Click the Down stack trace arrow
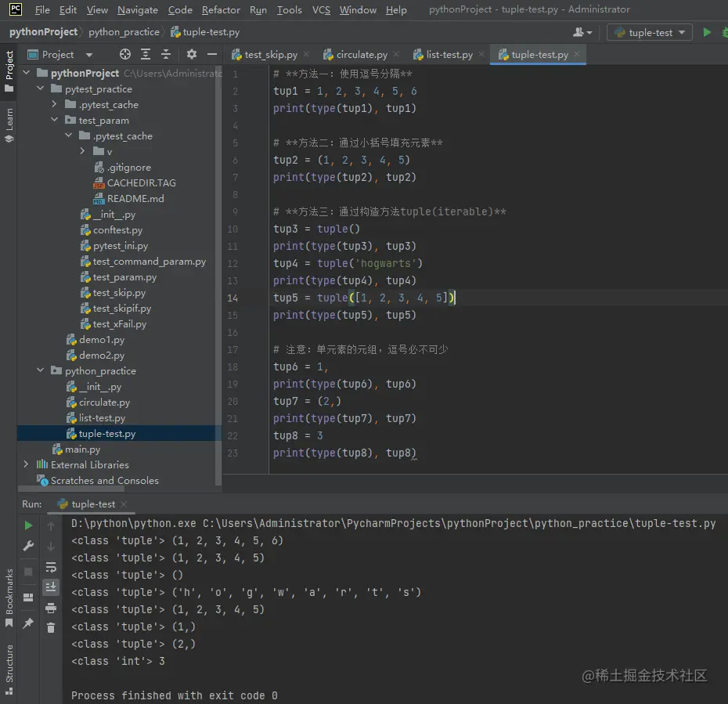728x704 pixels. [51, 547]
